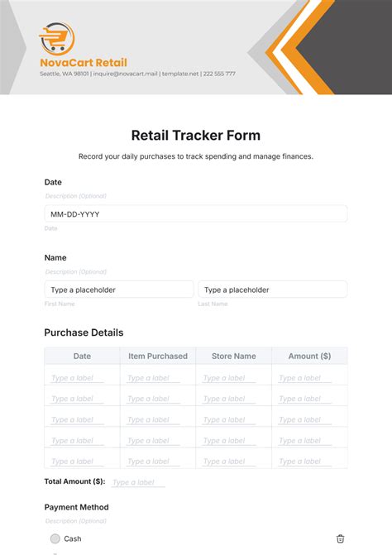
Task: Click the Store Name column header
Action: tap(233, 356)
